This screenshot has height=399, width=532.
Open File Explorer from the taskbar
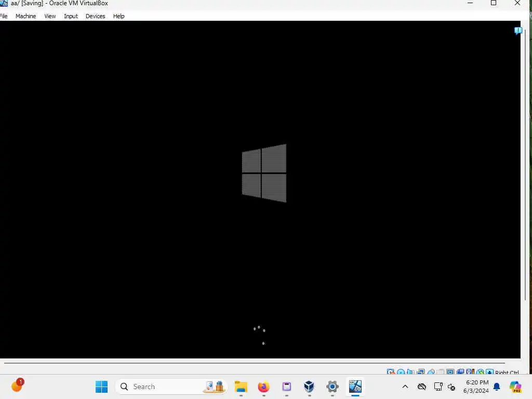[x=241, y=387]
